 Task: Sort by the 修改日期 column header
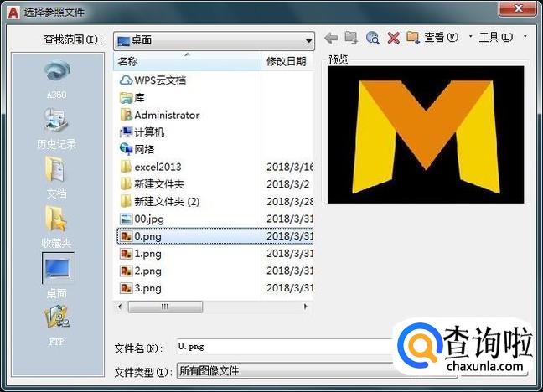tap(287, 61)
